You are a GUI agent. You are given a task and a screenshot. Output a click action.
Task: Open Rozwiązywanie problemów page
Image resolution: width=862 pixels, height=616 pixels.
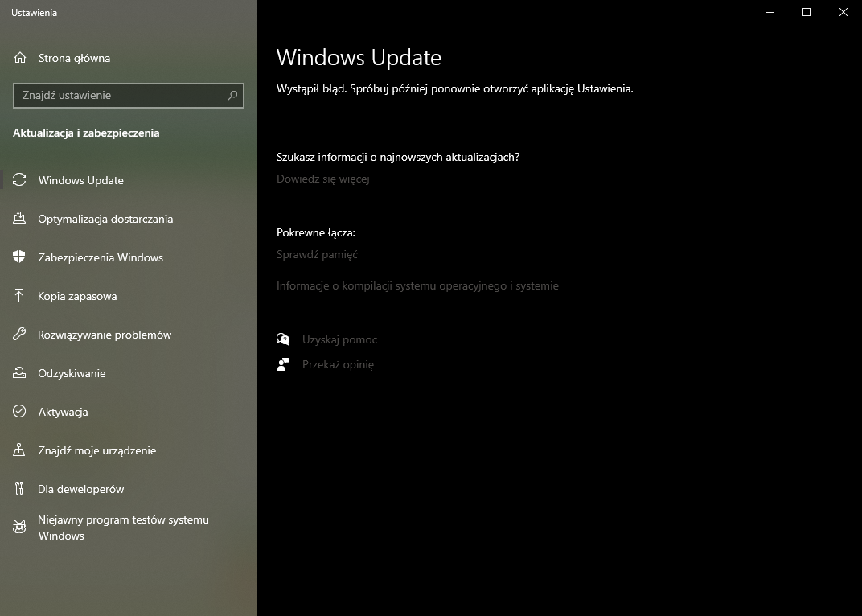tap(129, 334)
